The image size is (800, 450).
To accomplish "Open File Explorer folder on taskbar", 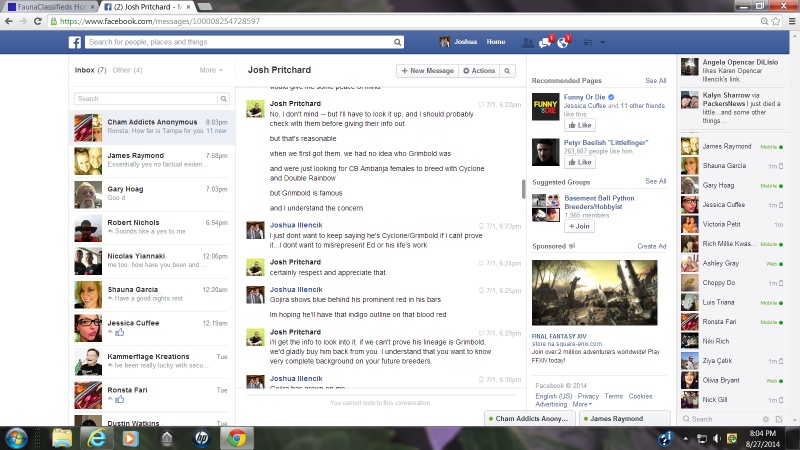I will pos(62,438).
